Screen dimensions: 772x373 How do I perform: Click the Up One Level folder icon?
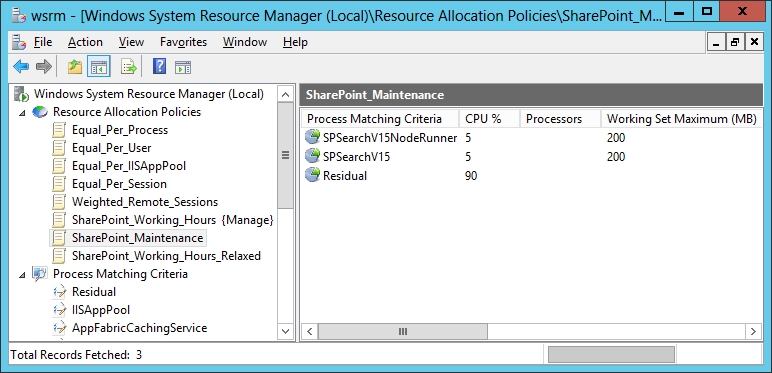click(75, 66)
